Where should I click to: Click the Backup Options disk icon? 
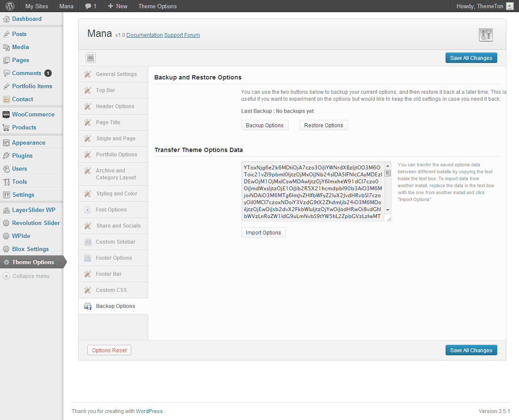(87, 306)
